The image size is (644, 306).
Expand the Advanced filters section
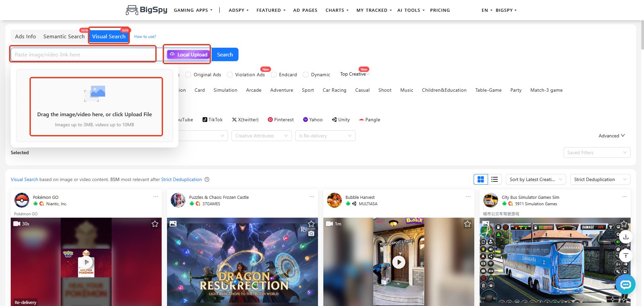click(x=611, y=136)
